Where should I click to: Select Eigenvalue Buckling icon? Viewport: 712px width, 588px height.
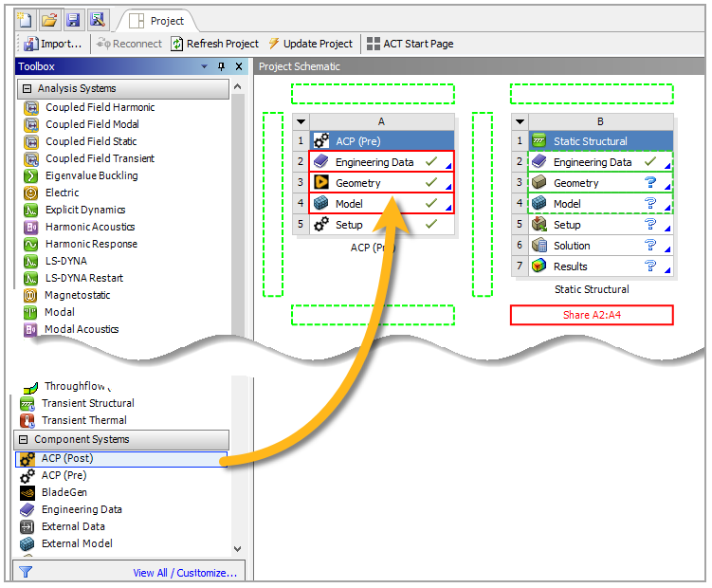pyautogui.click(x=31, y=175)
